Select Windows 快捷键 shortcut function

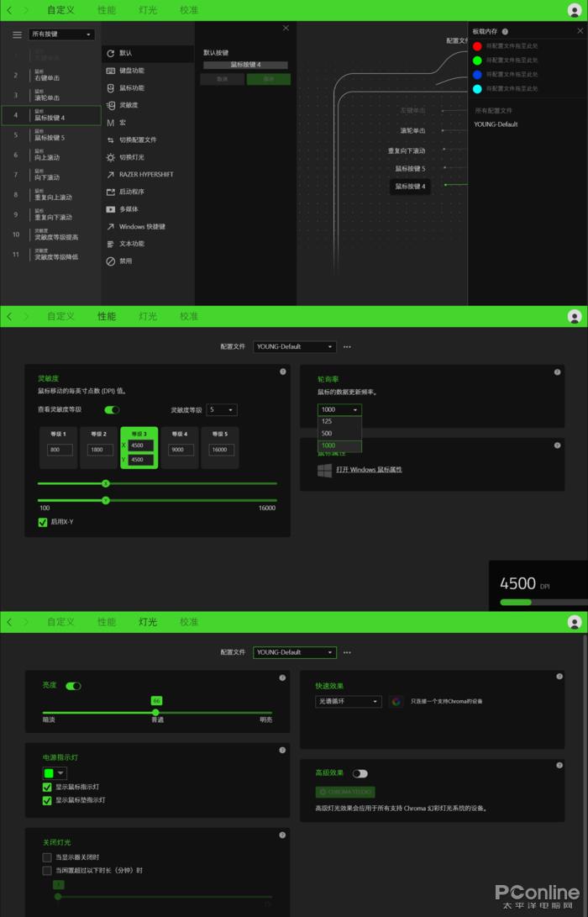pyautogui.click(x=147, y=226)
